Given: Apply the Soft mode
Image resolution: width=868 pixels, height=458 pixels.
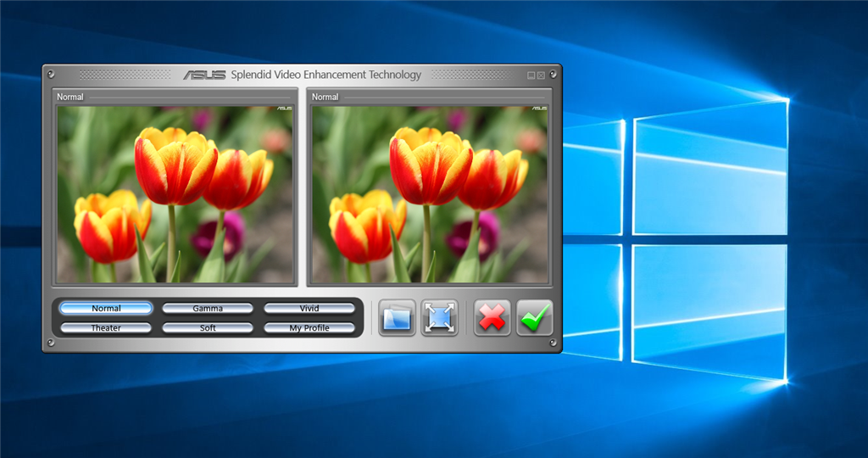Looking at the screenshot, I should tap(208, 328).
